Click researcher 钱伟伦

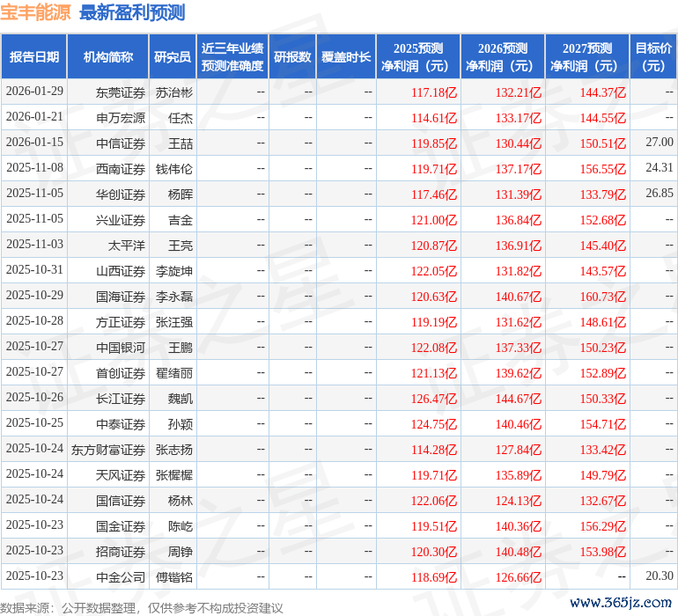[x=174, y=169]
